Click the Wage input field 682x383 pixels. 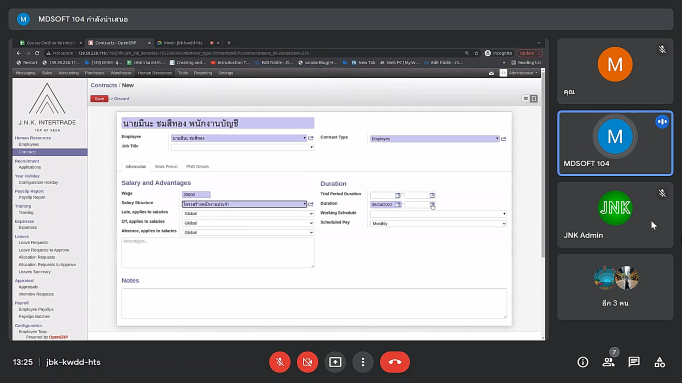click(196, 194)
